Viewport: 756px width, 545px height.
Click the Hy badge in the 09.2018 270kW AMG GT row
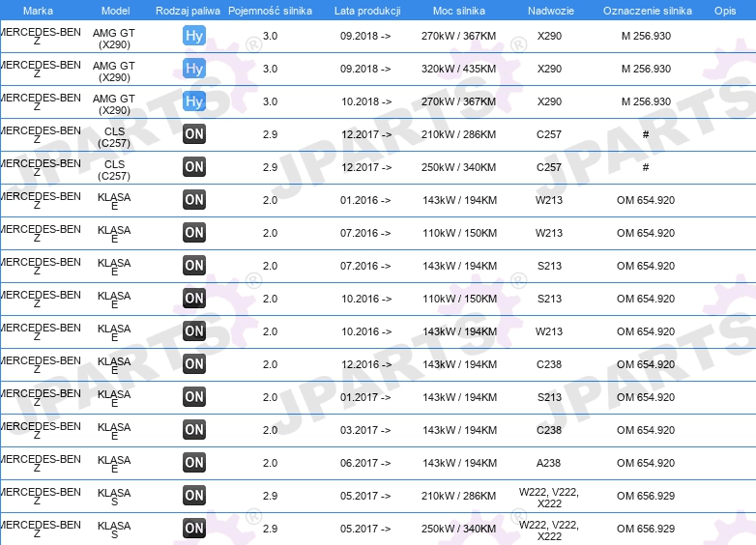click(194, 36)
